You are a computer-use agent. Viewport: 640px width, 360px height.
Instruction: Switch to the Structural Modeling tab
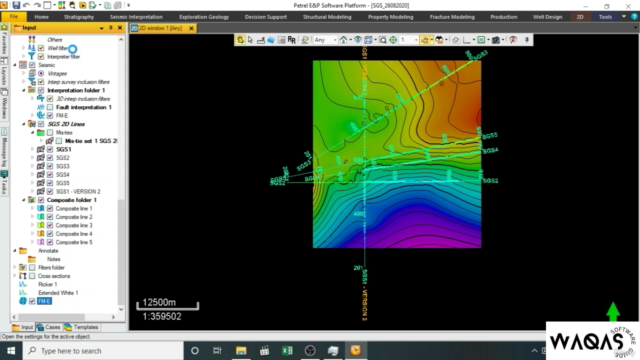coord(327,17)
